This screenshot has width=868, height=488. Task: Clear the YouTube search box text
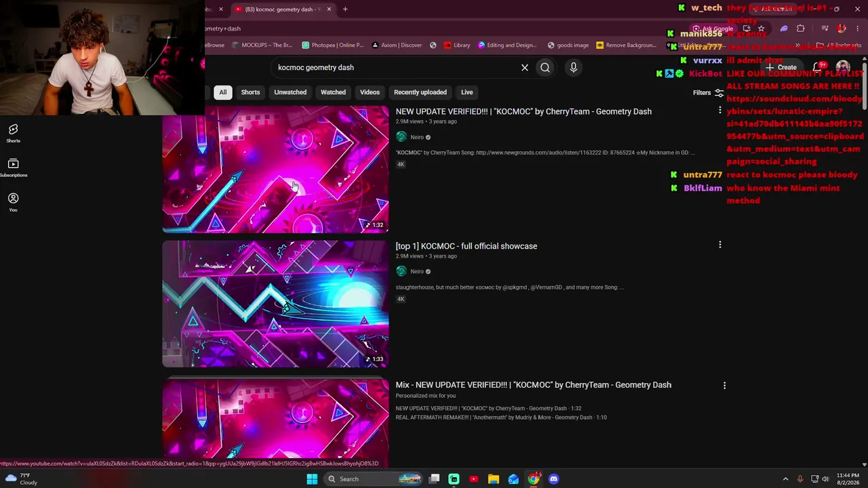coord(524,68)
